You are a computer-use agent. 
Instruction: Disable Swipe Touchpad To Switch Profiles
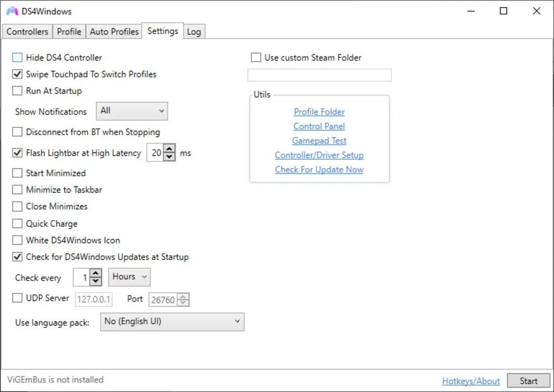pyautogui.click(x=17, y=74)
